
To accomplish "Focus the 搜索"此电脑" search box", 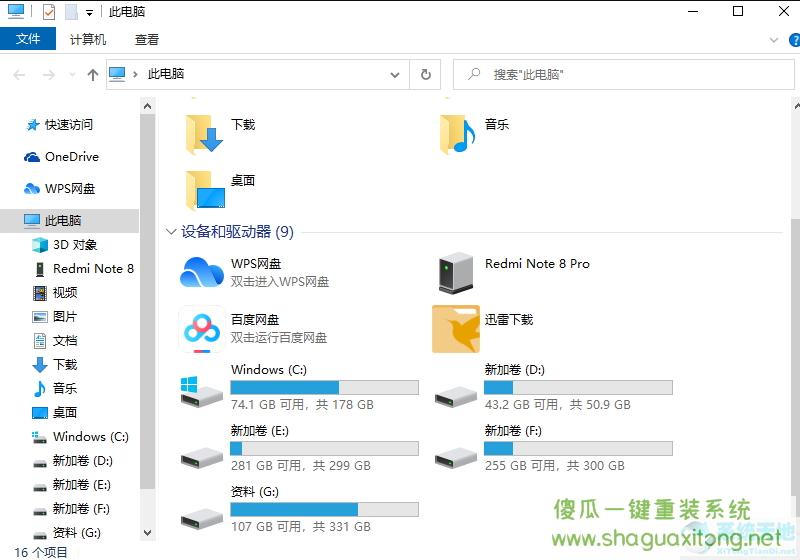I will (623, 75).
